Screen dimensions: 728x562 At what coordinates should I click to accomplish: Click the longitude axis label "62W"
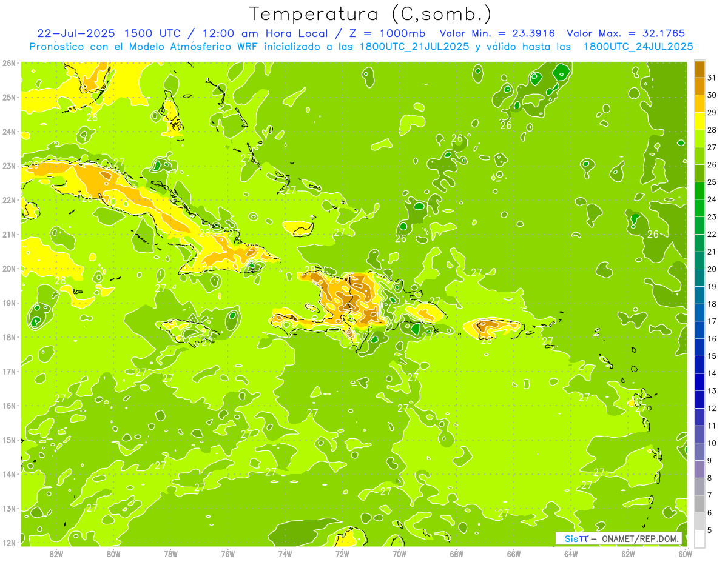629,554
